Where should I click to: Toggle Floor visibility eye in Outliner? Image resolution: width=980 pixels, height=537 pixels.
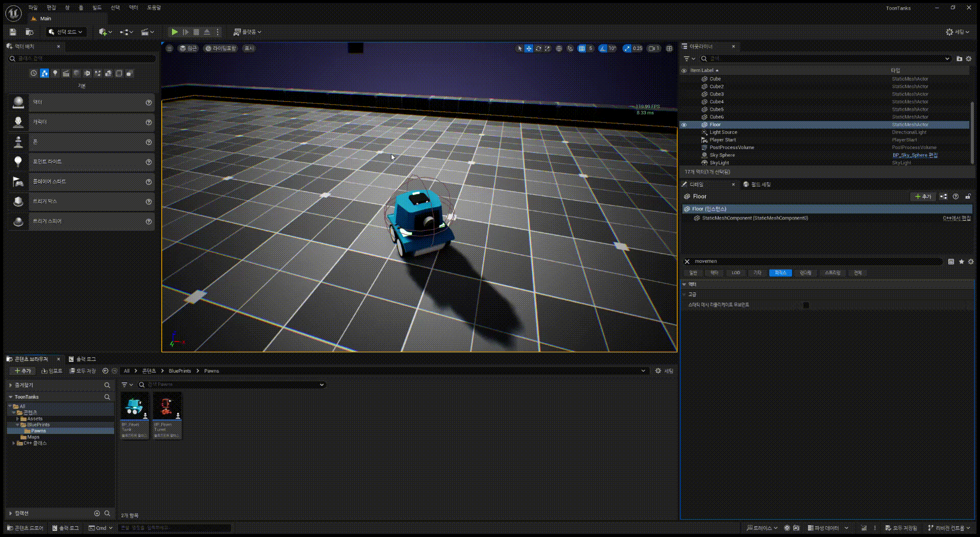[684, 125]
